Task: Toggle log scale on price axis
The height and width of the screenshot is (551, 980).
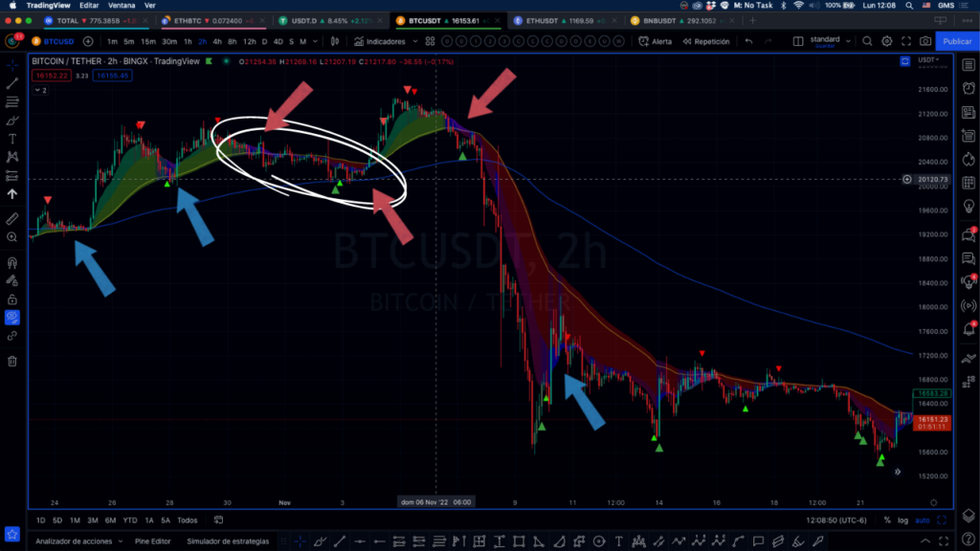Action: (902, 519)
